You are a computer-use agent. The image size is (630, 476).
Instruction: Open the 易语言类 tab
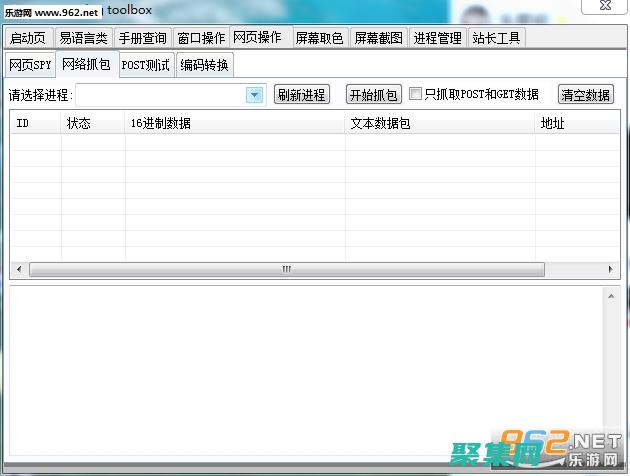tap(83, 38)
